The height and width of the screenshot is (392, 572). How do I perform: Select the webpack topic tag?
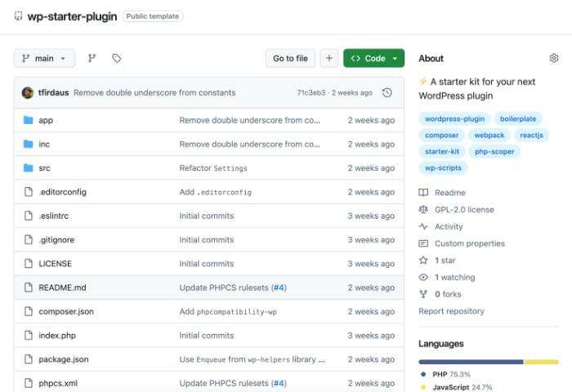click(489, 135)
